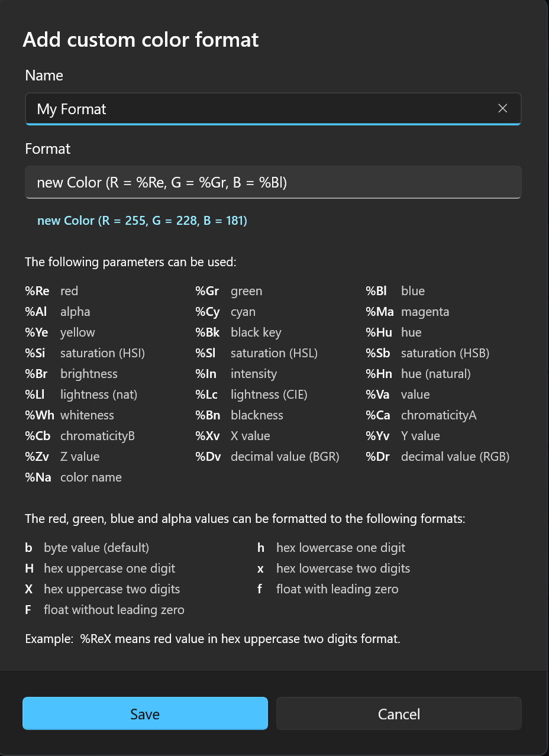Select the F float without leading zero option
The width and height of the screenshot is (549, 756).
point(28,609)
